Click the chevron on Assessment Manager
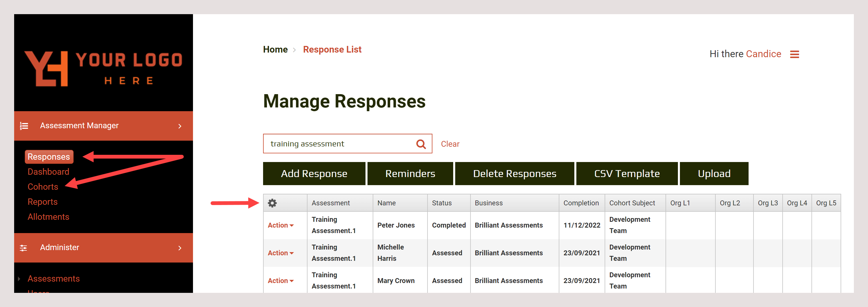 (180, 126)
